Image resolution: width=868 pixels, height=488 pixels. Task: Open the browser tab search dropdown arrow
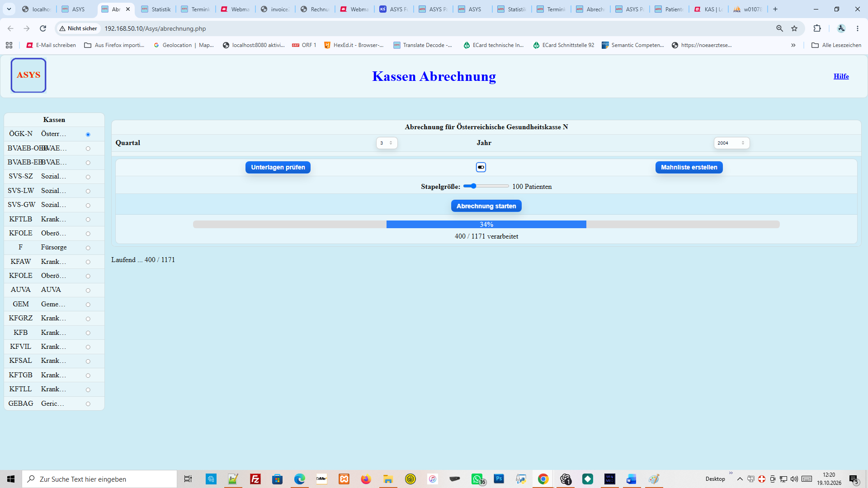[9, 9]
